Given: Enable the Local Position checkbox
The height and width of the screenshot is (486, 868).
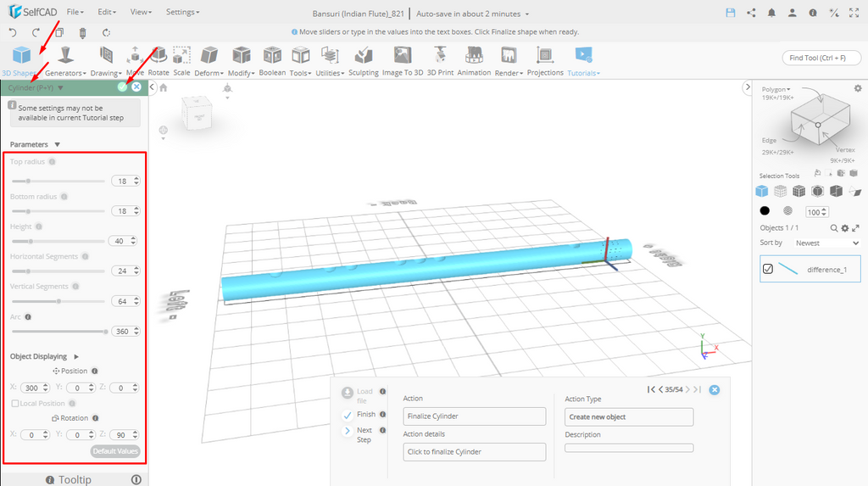Looking at the screenshot, I should pyautogui.click(x=15, y=404).
